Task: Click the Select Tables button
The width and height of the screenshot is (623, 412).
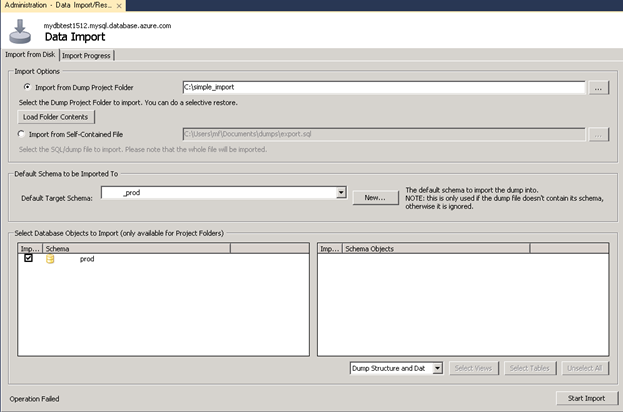Action: (530, 368)
